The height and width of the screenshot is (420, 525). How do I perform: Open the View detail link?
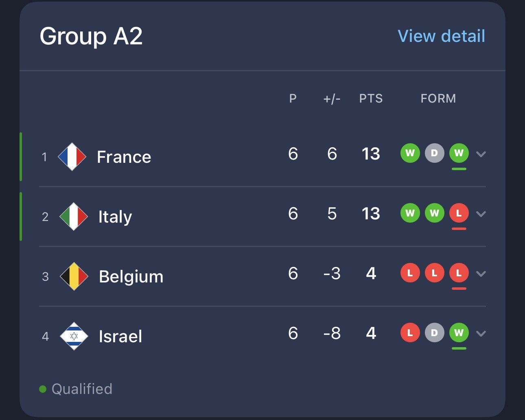tap(441, 36)
